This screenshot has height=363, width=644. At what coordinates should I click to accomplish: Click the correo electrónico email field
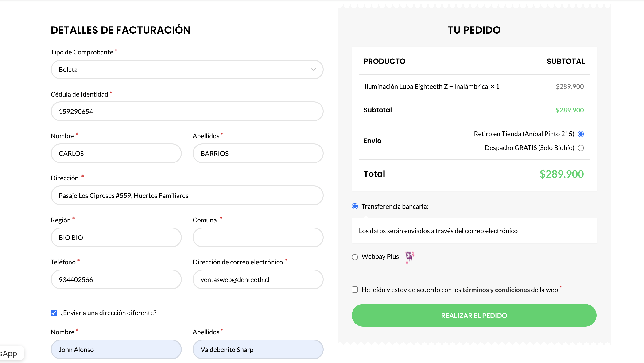tap(258, 279)
